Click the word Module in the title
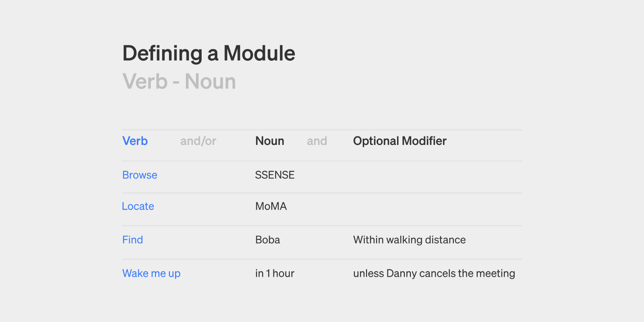 [x=259, y=54]
